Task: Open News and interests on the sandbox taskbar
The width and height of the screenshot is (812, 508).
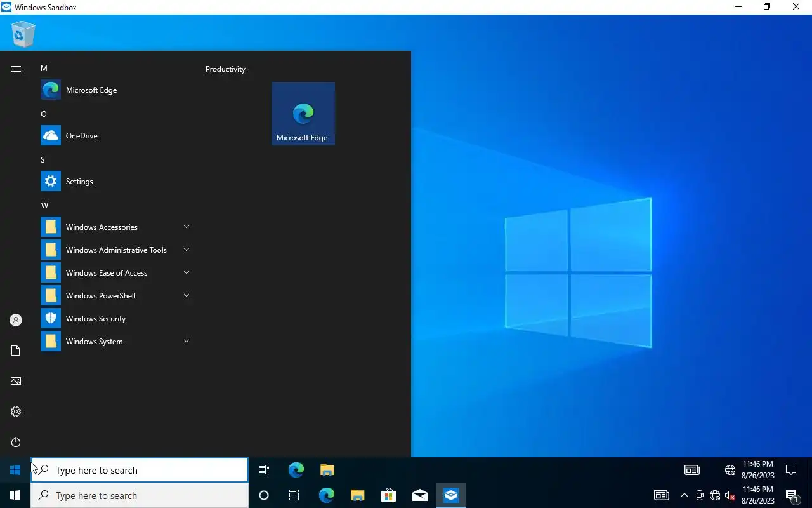Action: [x=692, y=470]
